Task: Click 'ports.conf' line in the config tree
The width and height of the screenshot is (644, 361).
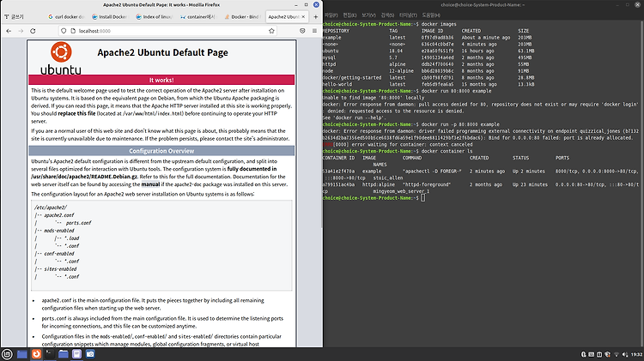Action: [x=78, y=223]
